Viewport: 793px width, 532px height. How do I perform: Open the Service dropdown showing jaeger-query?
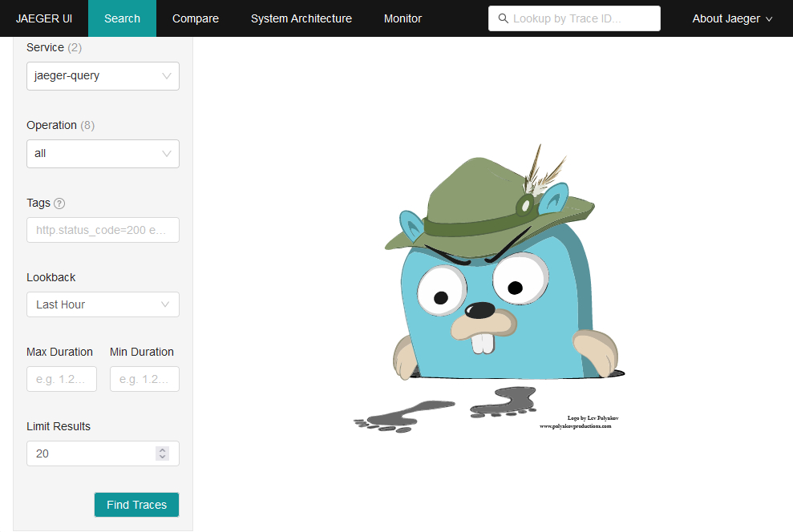click(x=103, y=76)
